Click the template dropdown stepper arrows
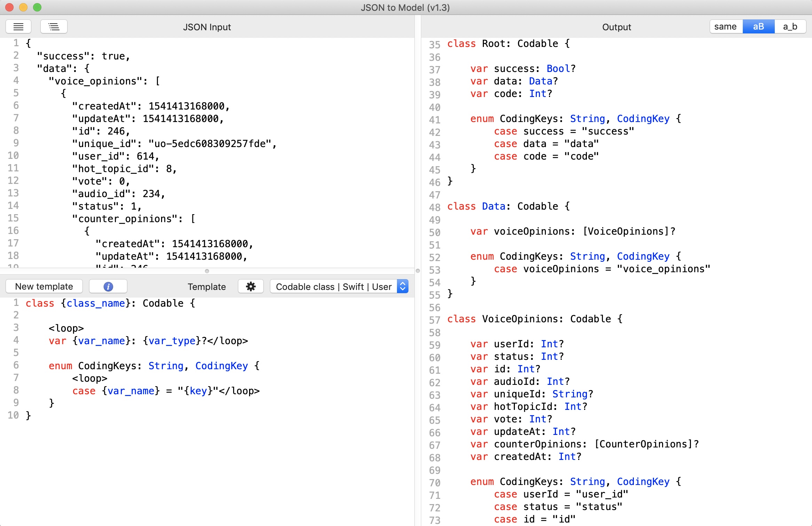Image resolution: width=812 pixels, height=526 pixels. pos(403,286)
